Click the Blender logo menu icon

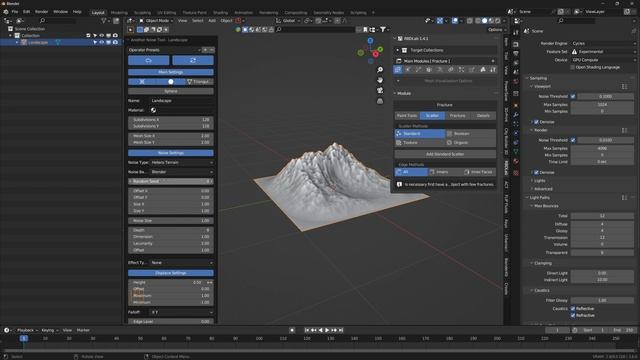[5, 12]
